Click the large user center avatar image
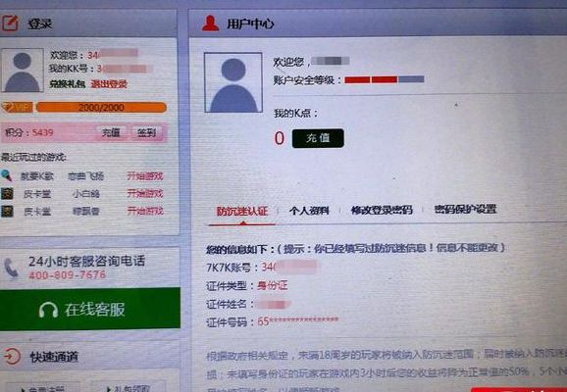The width and height of the screenshot is (567, 392). 233,82
